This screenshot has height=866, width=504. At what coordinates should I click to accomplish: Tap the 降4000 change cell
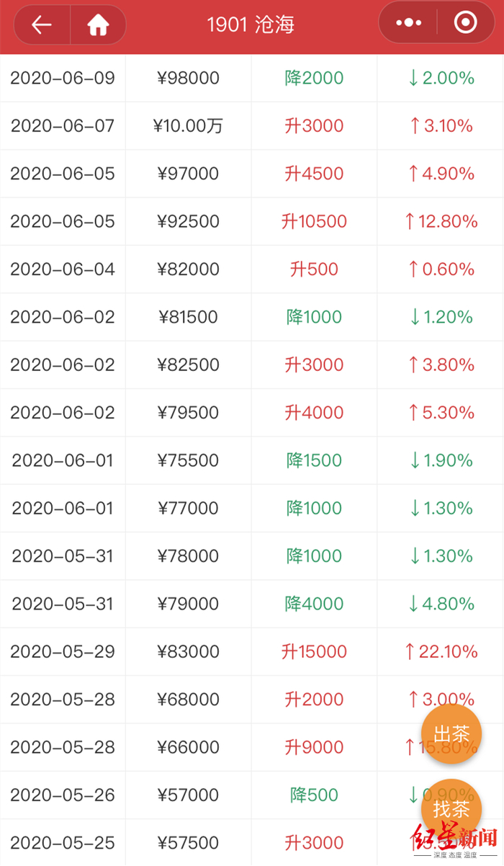315,604
